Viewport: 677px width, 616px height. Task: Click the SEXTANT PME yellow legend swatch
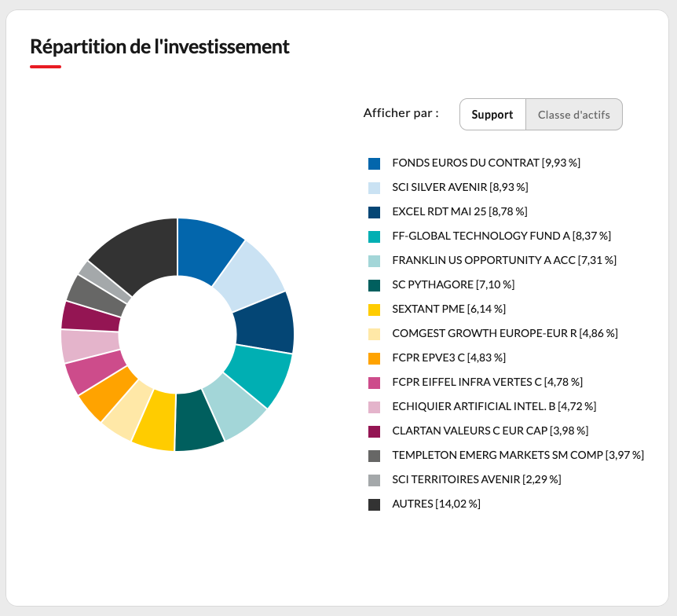tap(375, 310)
